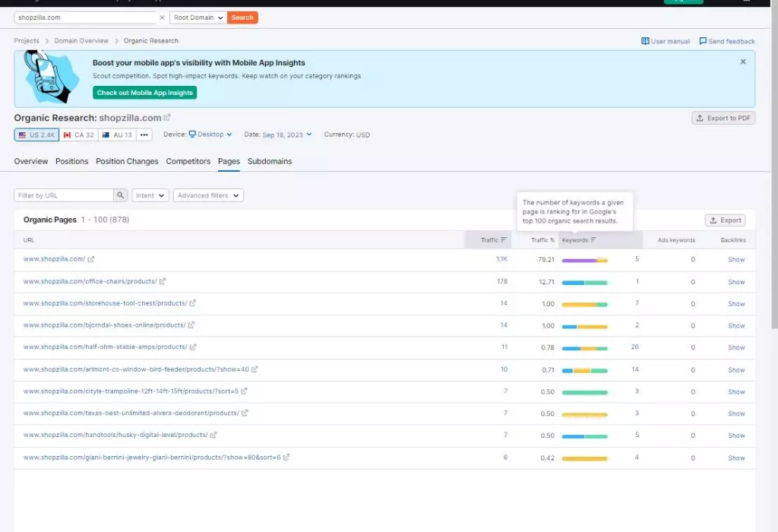Open the Position Changes tab
Image resolution: width=778 pixels, height=532 pixels.
coord(127,161)
